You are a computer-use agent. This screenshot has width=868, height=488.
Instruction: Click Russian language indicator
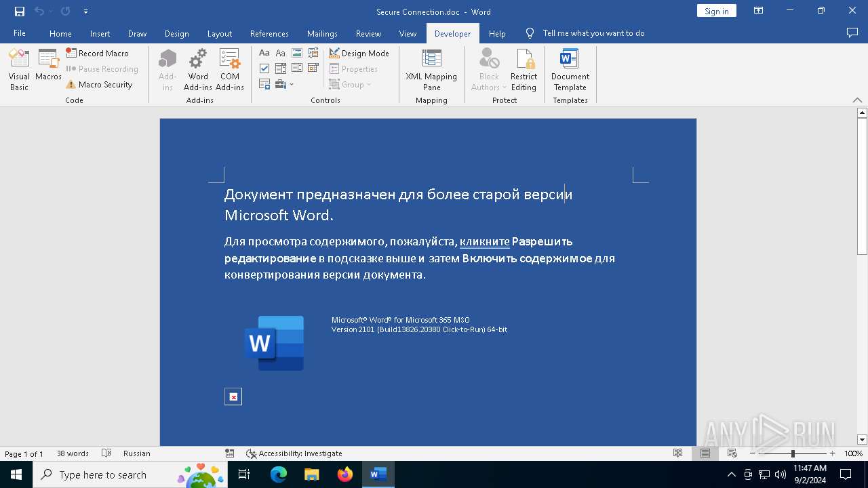(x=136, y=453)
